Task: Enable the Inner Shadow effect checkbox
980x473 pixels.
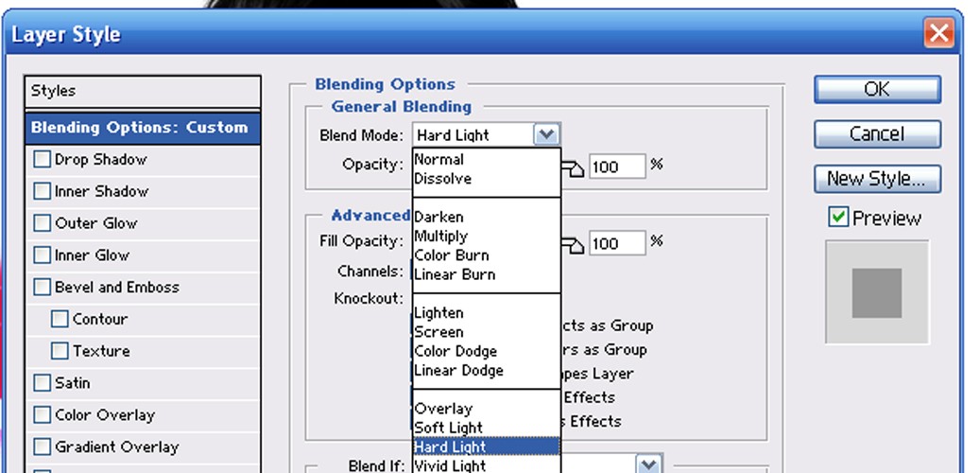Action: point(42,191)
